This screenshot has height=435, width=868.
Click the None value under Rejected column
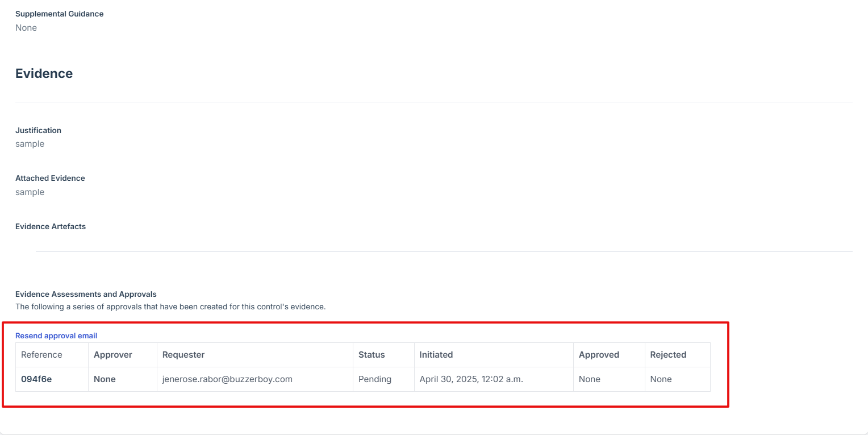pyautogui.click(x=661, y=379)
